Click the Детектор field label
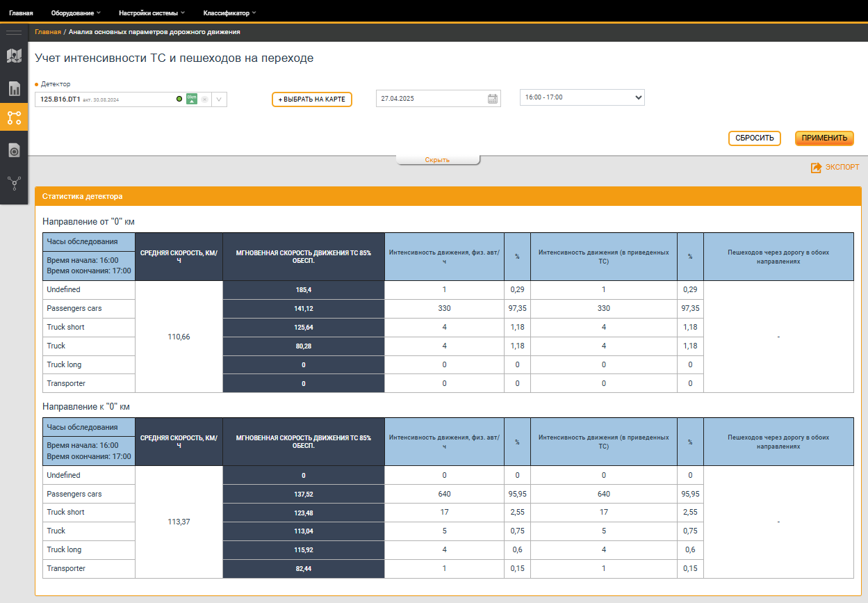Viewport: 868px width, 603px height. tap(56, 84)
